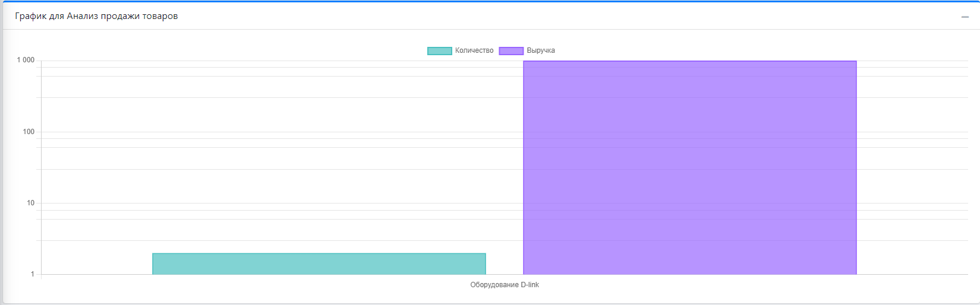Screen dimensions: 980x305
Task: Collapse the chart panel with minus icon
Action: click(965, 17)
